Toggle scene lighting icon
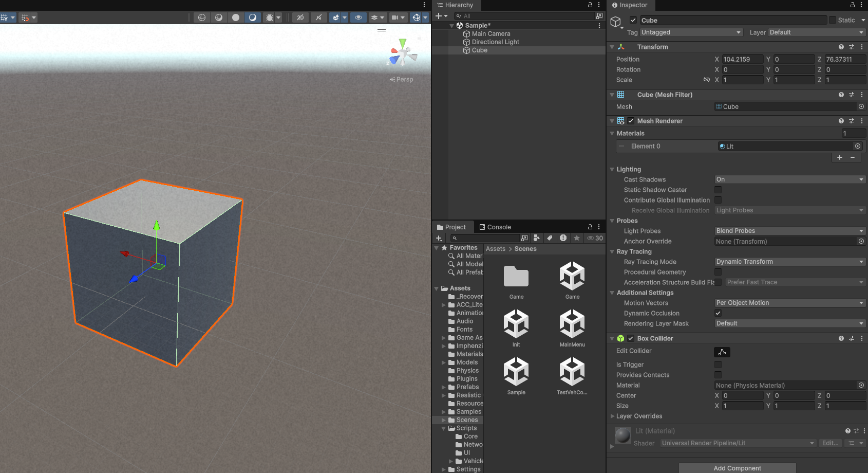 click(x=318, y=17)
